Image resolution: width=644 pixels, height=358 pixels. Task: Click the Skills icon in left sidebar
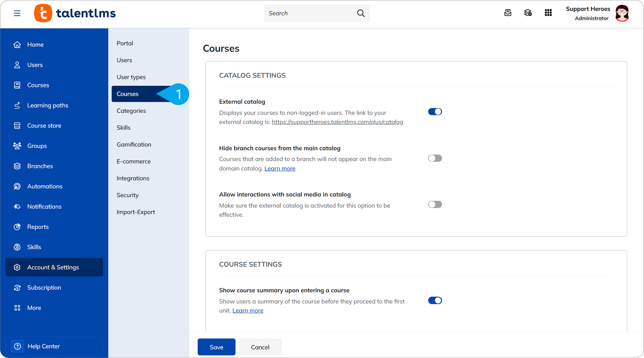17,247
